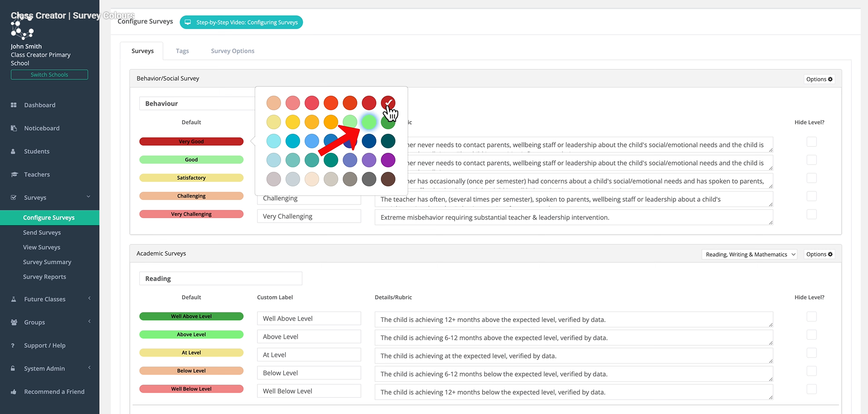Tick Hide Level checkbox for Well Above Level
Viewport: 868px width, 414px height.
pos(812,317)
